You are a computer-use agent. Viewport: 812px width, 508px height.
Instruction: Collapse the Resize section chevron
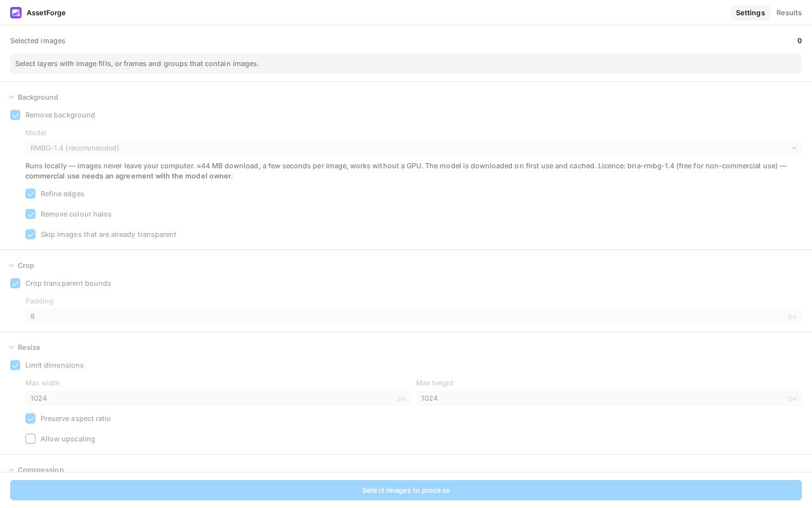tap(11, 347)
